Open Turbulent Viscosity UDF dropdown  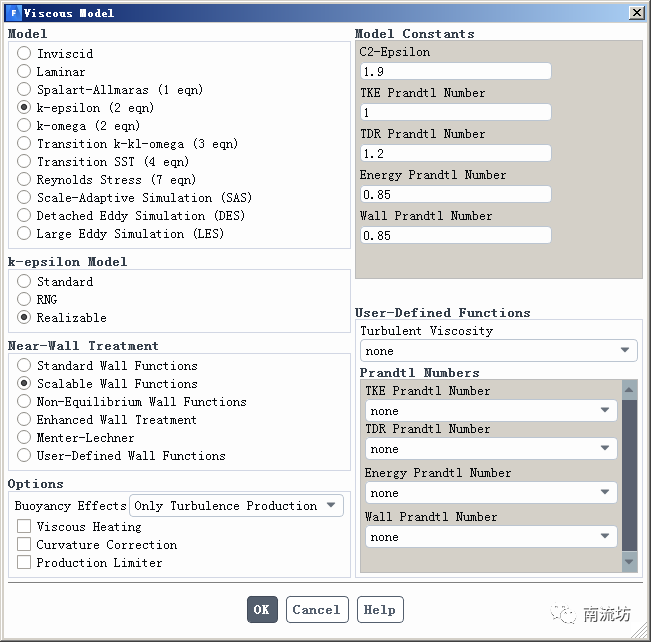pos(499,351)
